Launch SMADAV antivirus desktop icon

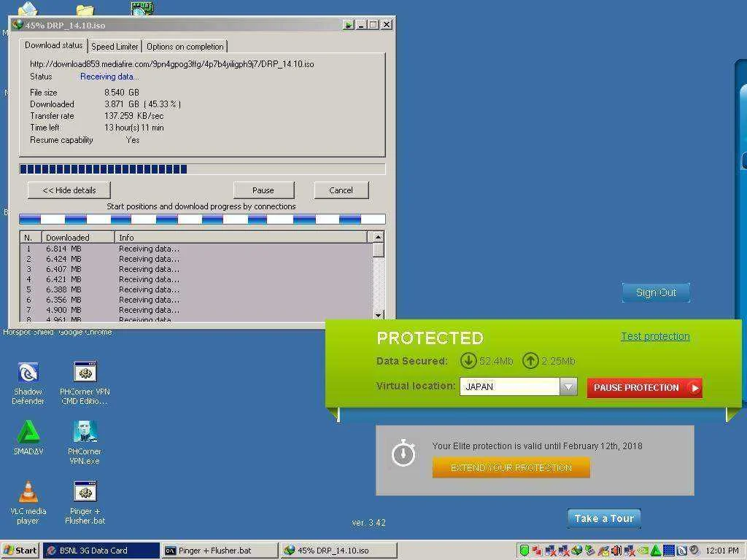click(28, 437)
